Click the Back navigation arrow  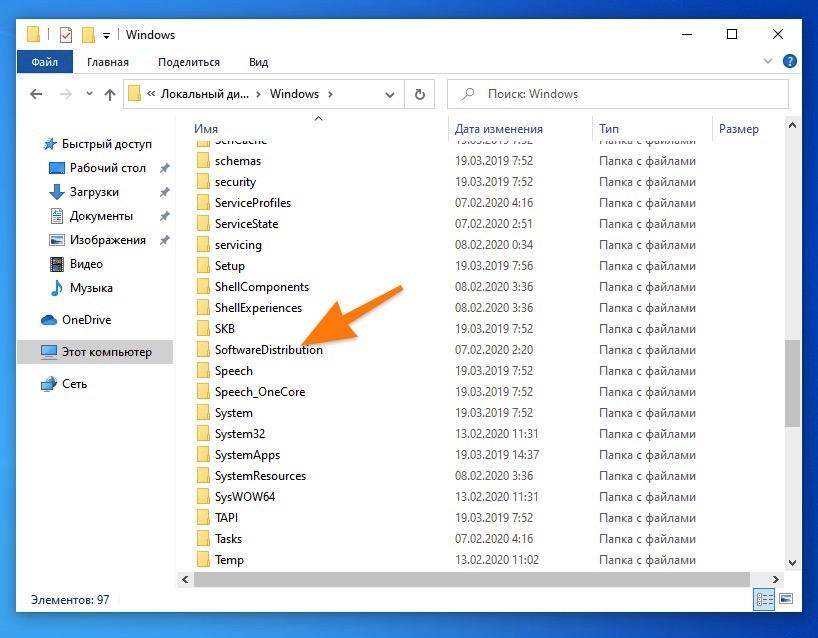click(36, 94)
